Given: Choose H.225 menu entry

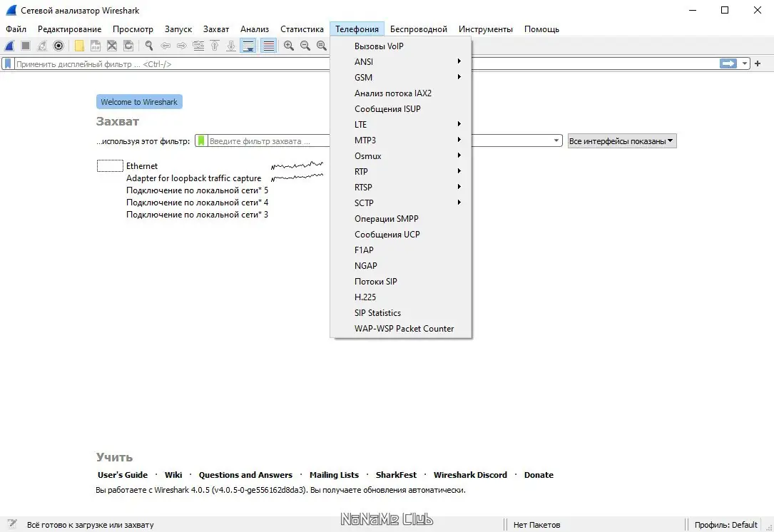Looking at the screenshot, I should [x=401, y=297].
